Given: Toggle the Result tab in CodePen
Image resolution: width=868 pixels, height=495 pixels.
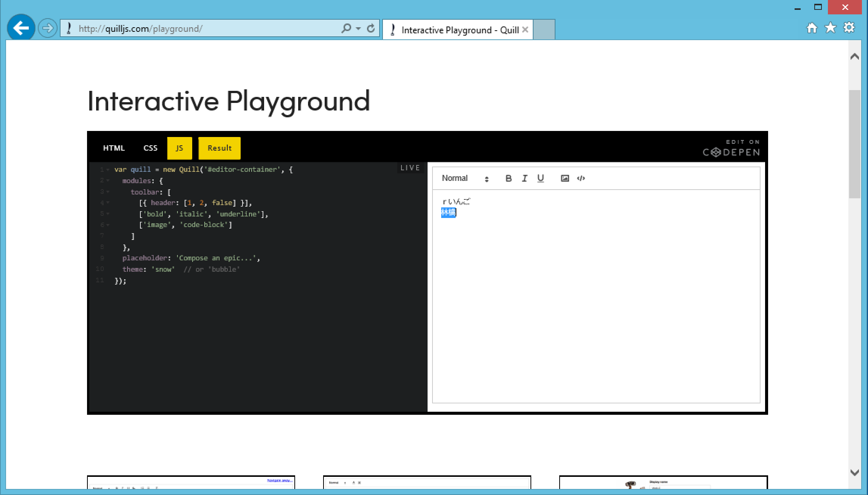Looking at the screenshot, I should [219, 148].
